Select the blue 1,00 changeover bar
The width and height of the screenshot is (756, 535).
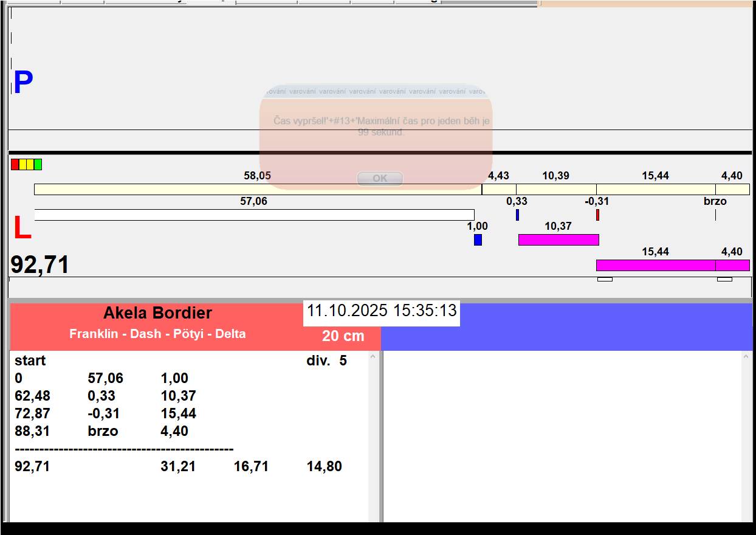pos(478,240)
